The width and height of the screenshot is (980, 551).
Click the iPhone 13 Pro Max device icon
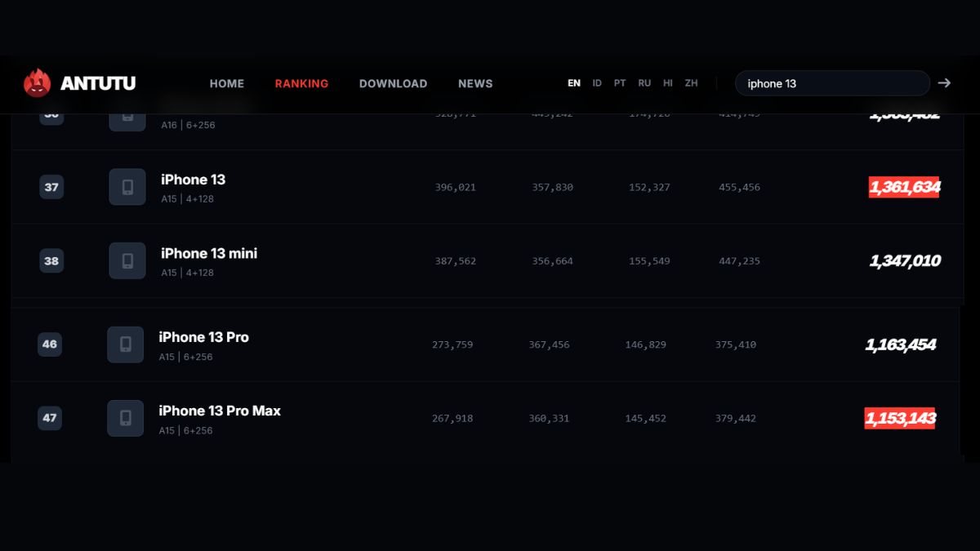[126, 418]
